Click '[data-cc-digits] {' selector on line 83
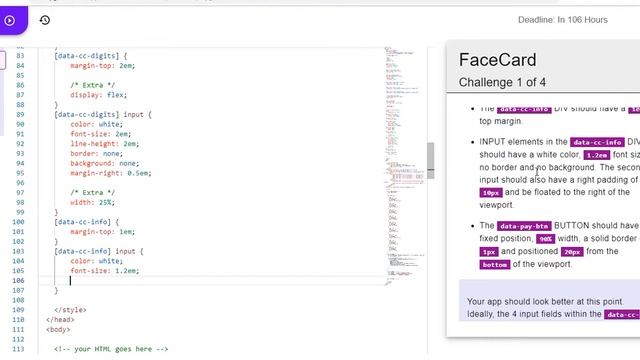640x360 pixels. 91,56
